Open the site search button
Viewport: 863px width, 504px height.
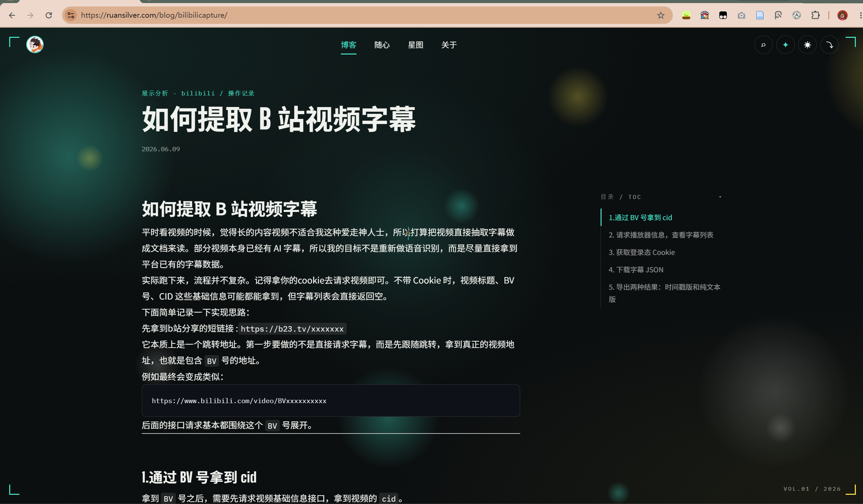click(763, 45)
